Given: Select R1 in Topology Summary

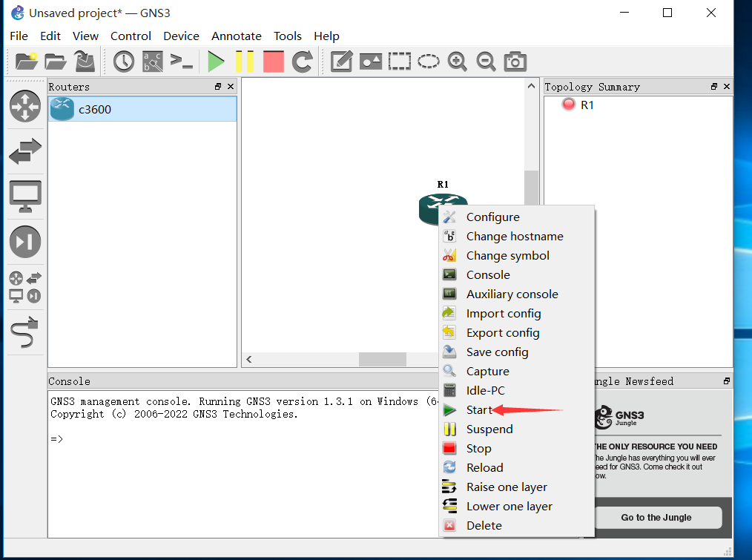Looking at the screenshot, I should (x=587, y=105).
